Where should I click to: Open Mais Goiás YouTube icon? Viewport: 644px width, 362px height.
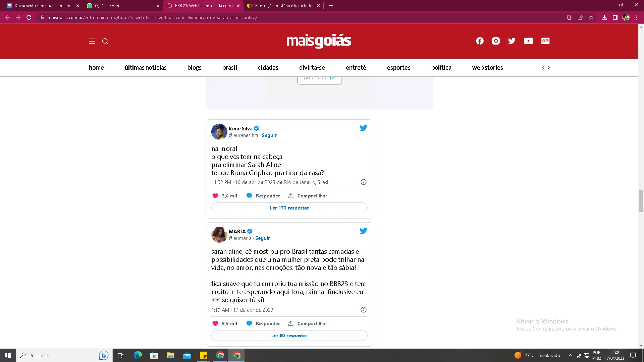click(528, 41)
